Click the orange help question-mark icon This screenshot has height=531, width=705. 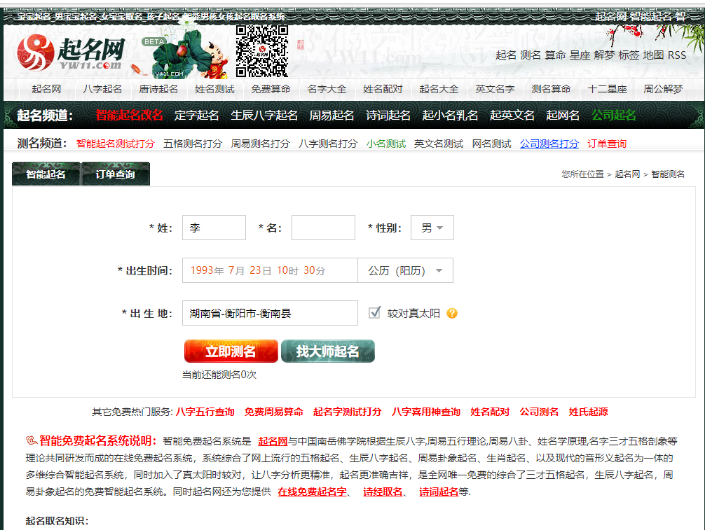[x=452, y=313]
